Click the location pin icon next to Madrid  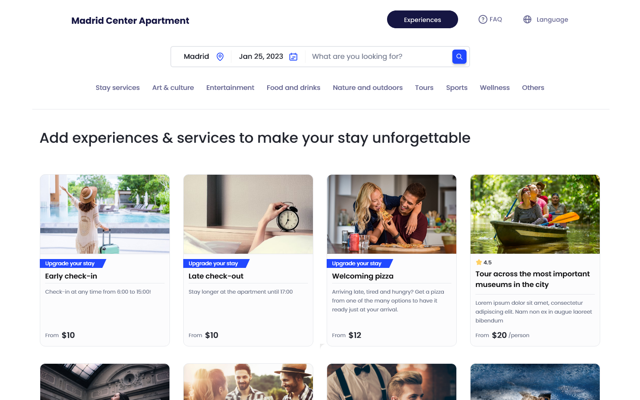[220, 57]
